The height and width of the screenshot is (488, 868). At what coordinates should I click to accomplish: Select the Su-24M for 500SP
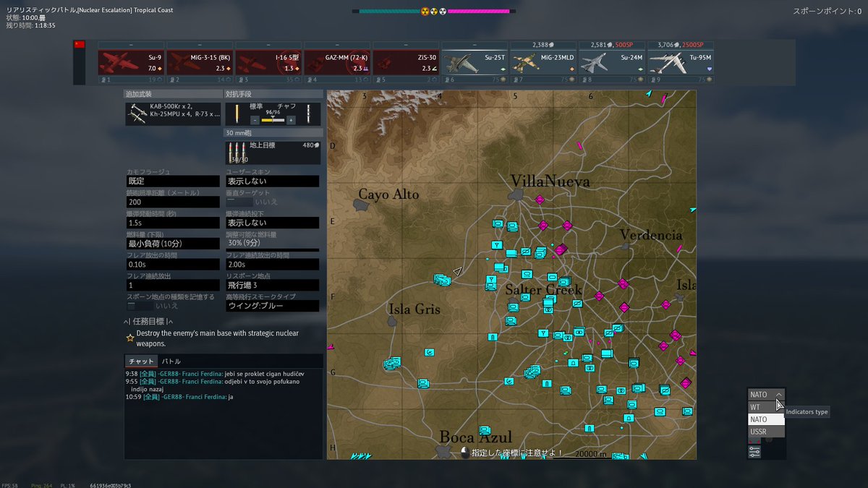612,62
